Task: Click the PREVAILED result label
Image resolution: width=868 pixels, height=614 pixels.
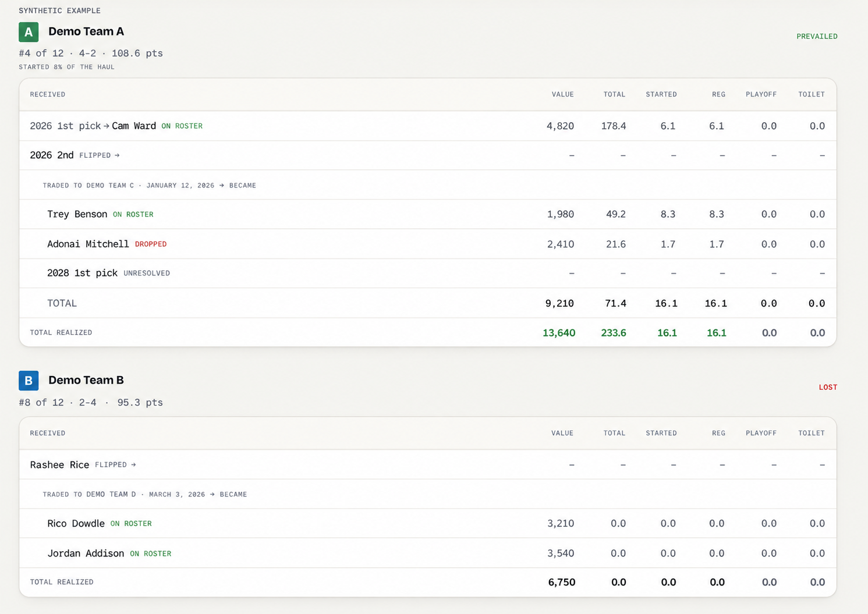Action: (x=817, y=36)
